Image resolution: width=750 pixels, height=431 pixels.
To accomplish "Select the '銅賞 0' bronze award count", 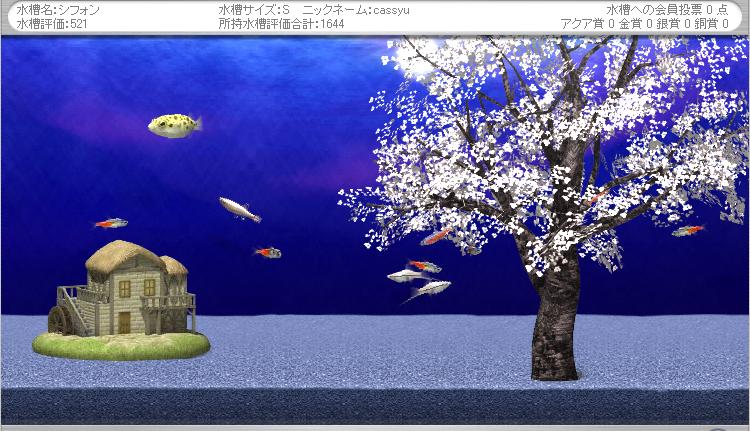I will tap(711, 23).
